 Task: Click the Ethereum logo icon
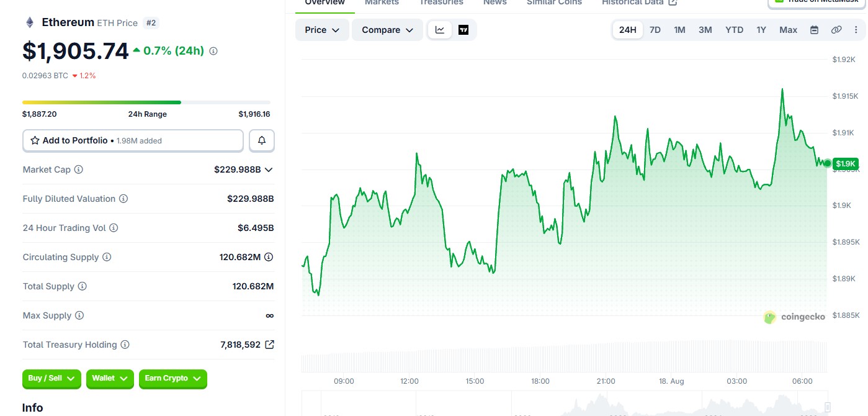tap(30, 23)
